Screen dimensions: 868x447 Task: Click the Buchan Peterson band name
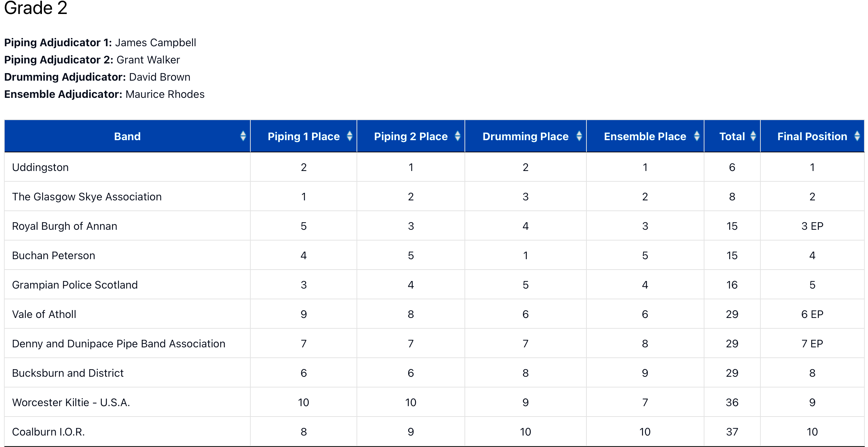tap(53, 256)
